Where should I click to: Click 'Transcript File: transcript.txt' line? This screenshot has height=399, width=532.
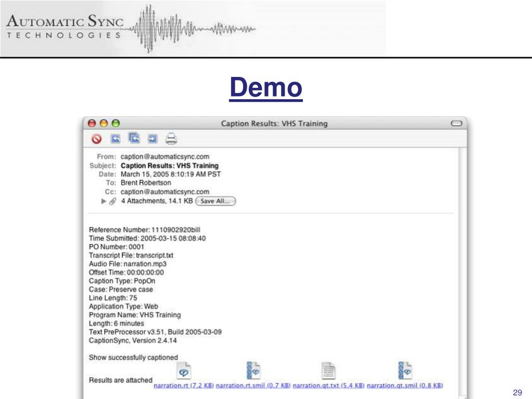131,256
